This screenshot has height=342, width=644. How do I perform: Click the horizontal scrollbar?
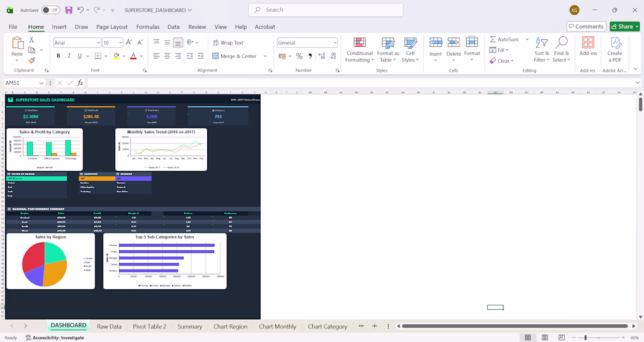[515, 326]
